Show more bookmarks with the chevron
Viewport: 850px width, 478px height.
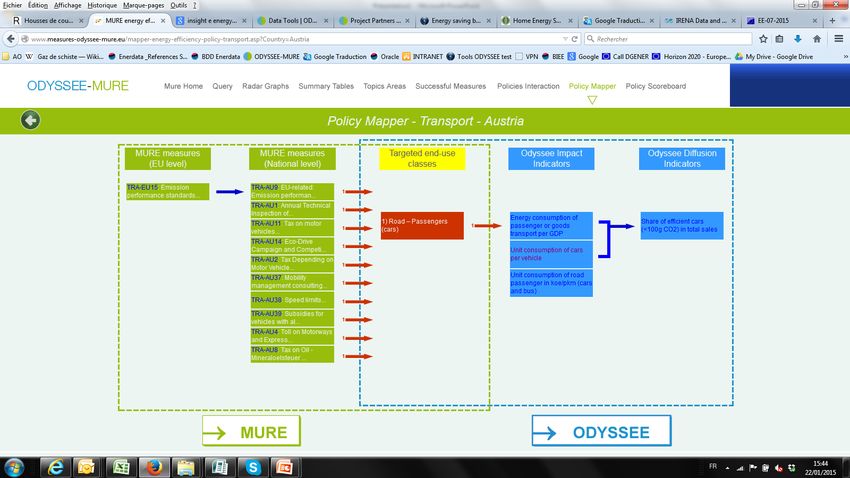[x=845, y=56]
